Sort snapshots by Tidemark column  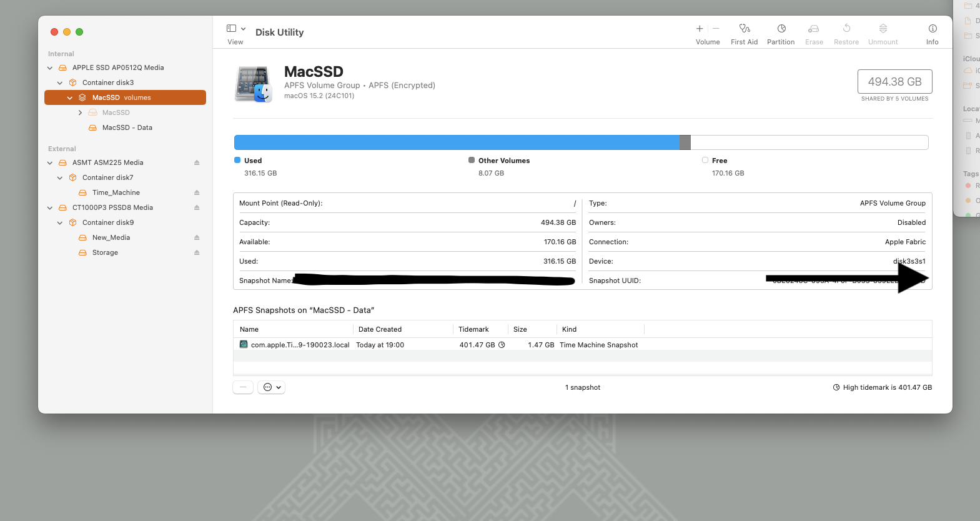pyautogui.click(x=480, y=329)
